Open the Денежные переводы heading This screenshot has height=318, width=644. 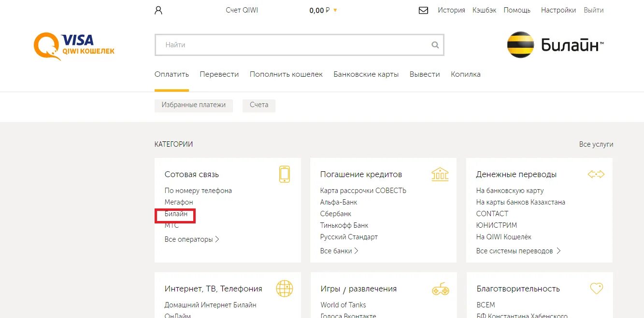516,174
